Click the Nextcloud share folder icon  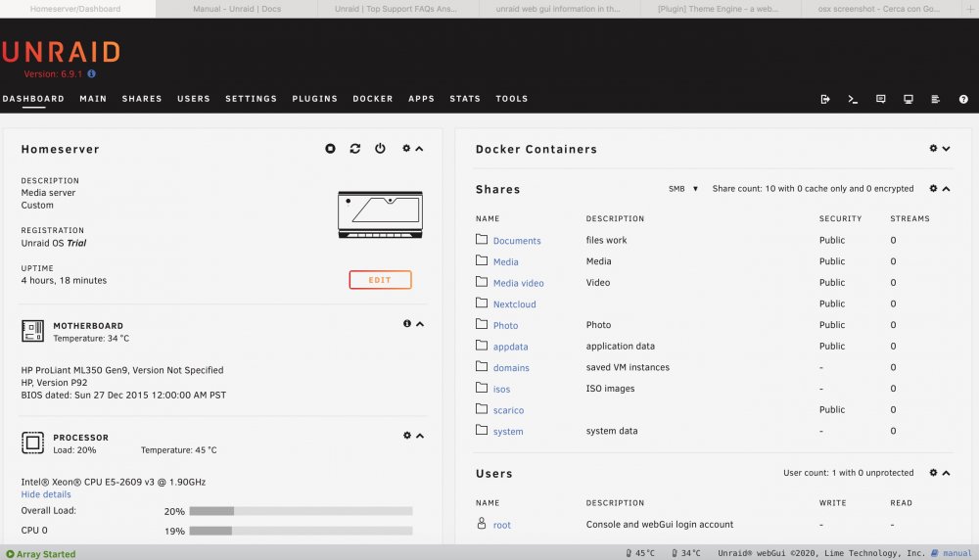pos(482,303)
